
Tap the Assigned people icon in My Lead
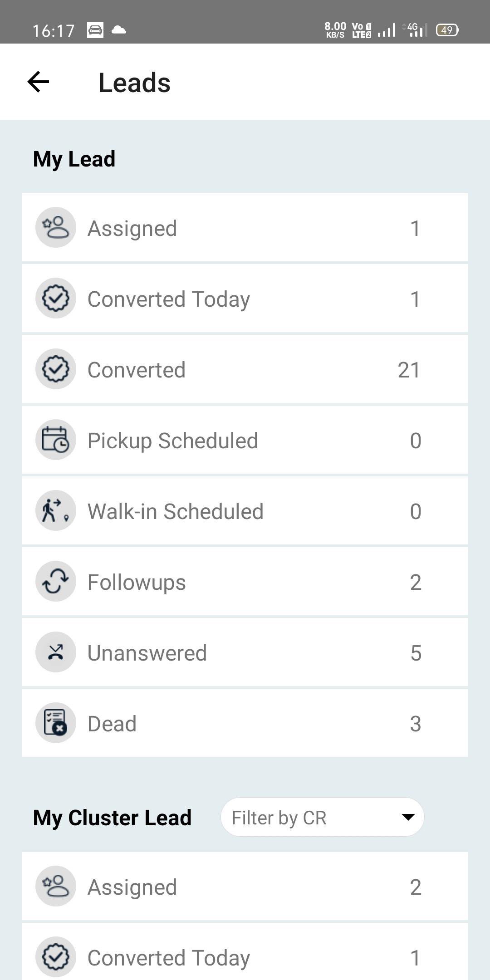click(x=55, y=227)
